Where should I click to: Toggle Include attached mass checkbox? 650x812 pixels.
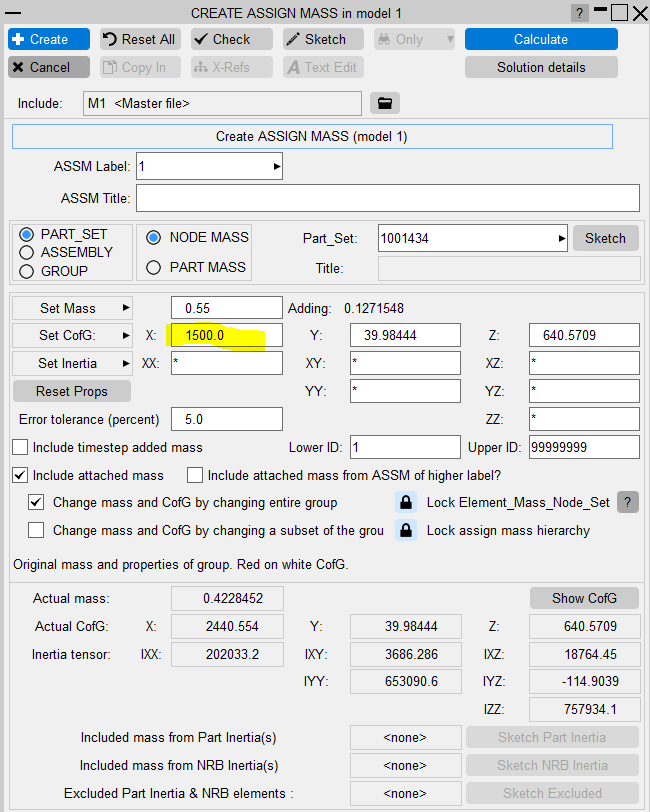[x=20, y=475]
